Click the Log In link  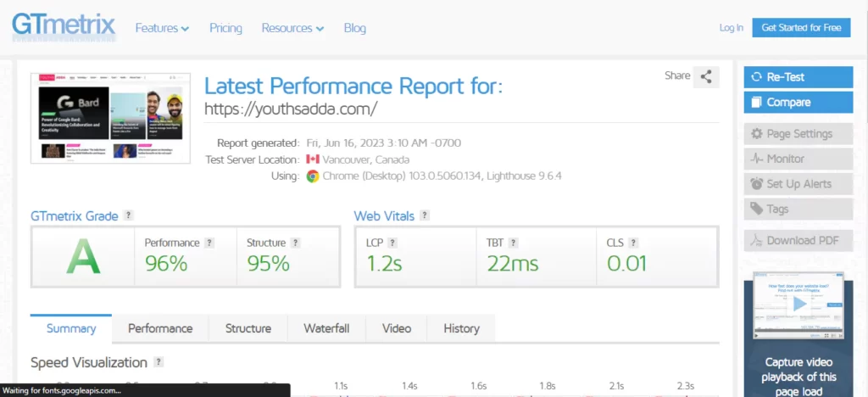click(x=732, y=28)
